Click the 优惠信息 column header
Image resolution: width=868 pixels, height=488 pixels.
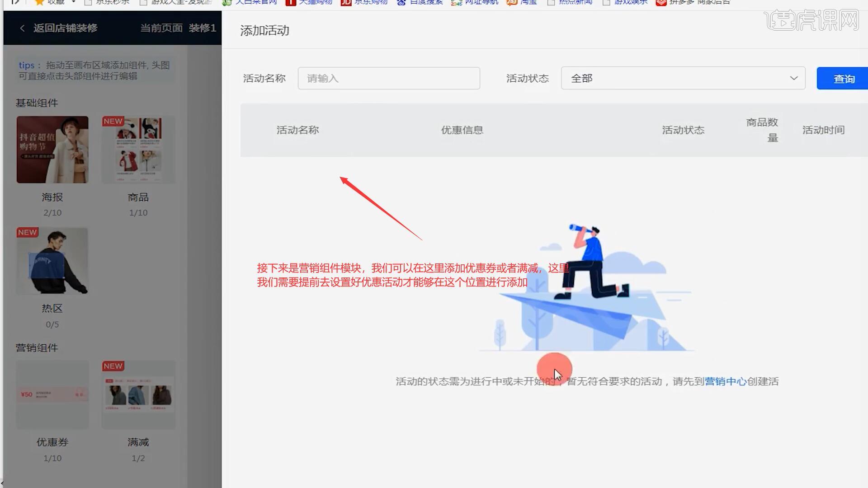[462, 130]
